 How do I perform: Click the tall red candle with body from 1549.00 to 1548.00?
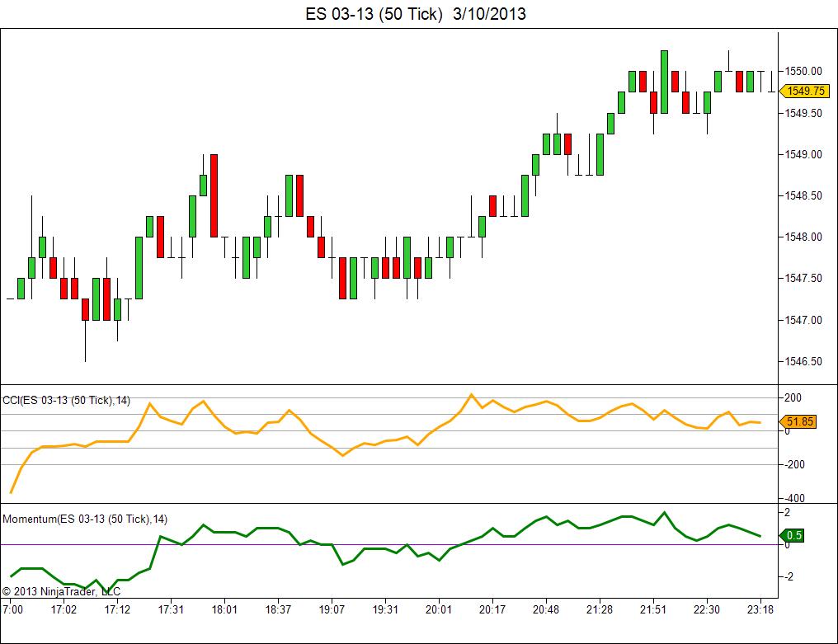click(x=214, y=195)
